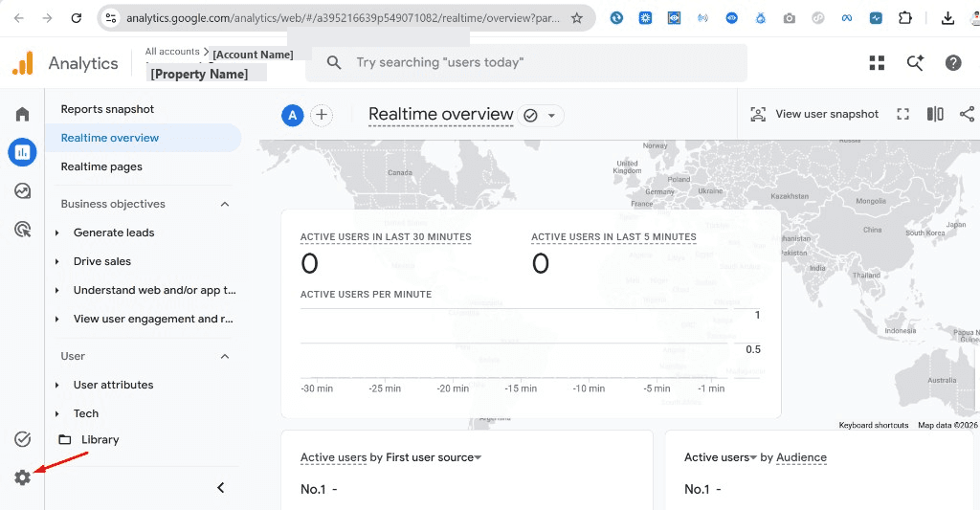
Task: Expand Understand web and/or app traffic item
Action: coord(56,291)
